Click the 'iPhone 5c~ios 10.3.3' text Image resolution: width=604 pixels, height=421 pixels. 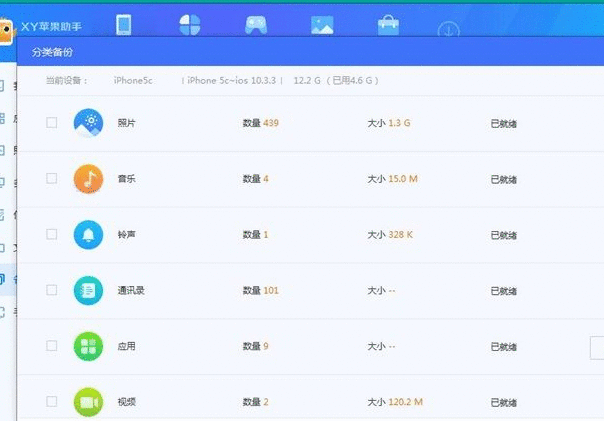(x=232, y=81)
